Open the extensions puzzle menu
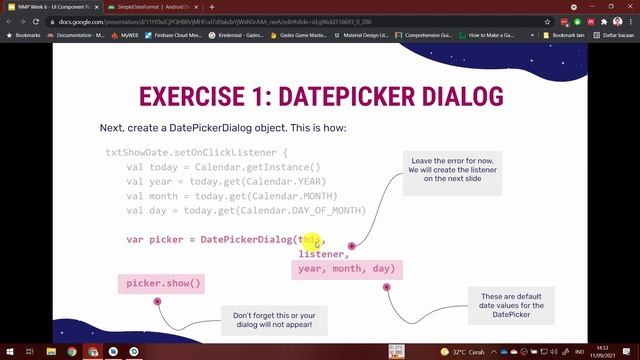 point(604,22)
